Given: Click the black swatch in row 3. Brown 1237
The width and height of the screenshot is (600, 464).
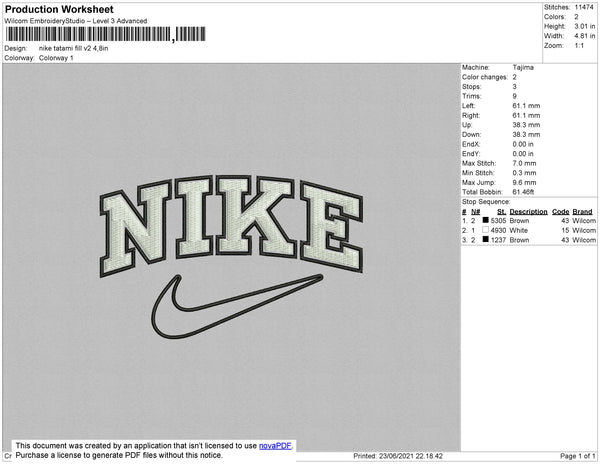Looking at the screenshot, I should tap(486, 239).
